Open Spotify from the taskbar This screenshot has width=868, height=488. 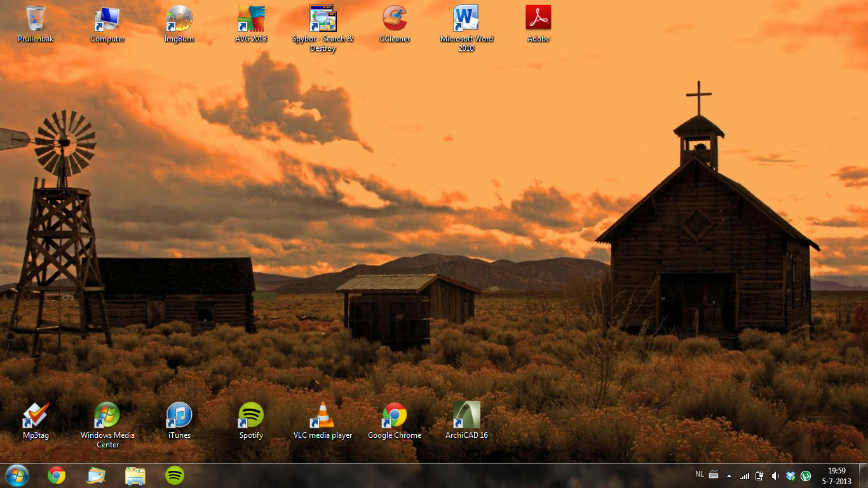pyautogui.click(x=175, y=475)
